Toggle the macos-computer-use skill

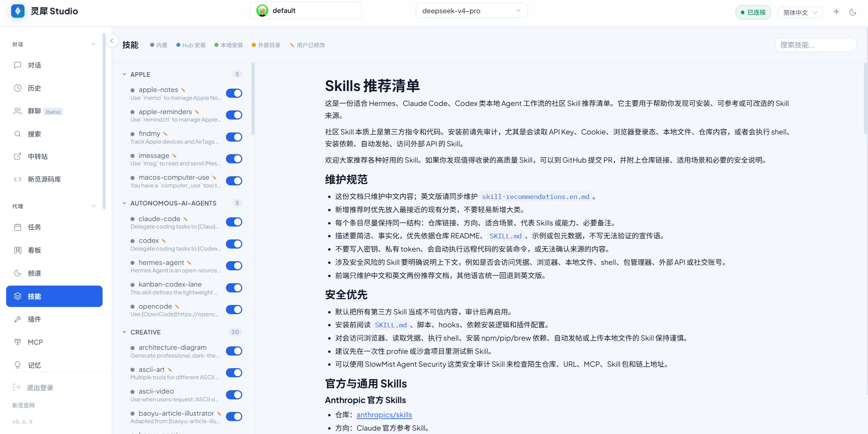[x=234, y=181]
